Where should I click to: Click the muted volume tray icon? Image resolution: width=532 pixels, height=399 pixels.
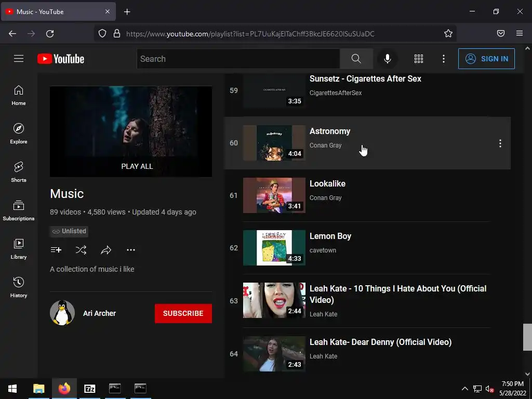tap(489, 389)
